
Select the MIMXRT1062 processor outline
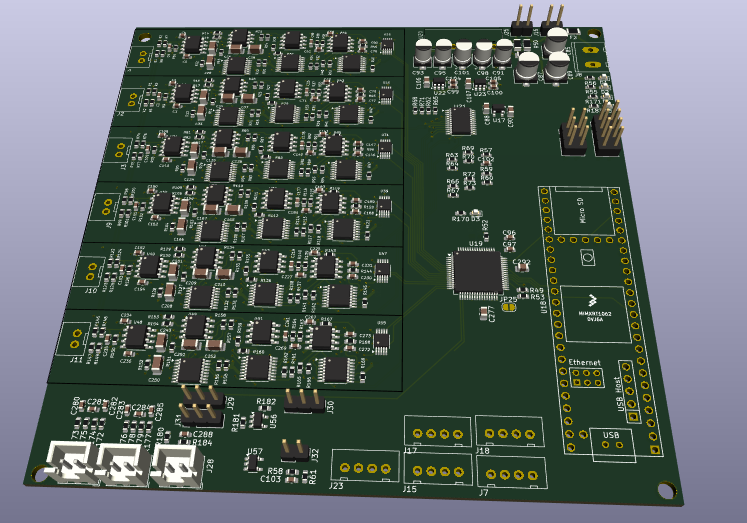pyautogui.click(x=595, y=314)
